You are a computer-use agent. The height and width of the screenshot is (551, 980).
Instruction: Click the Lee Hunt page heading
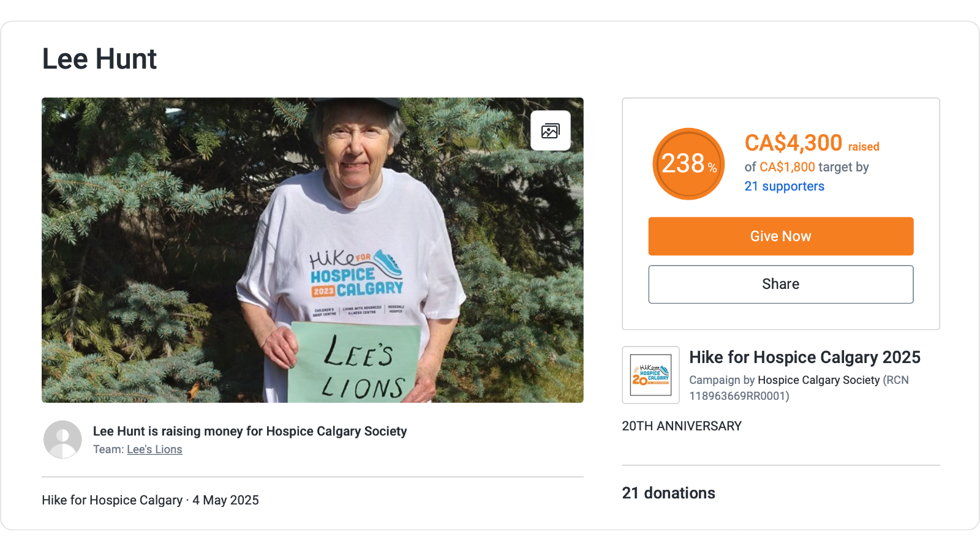click(99, 59)
